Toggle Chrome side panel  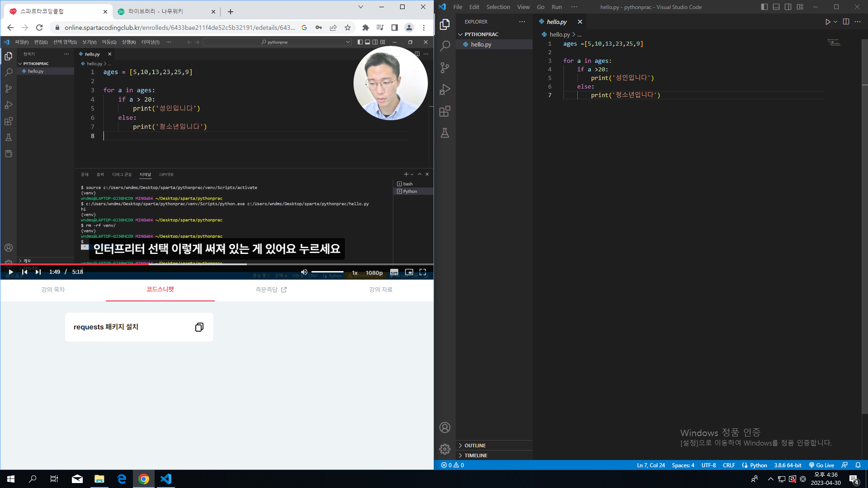(x=395, y=28)
